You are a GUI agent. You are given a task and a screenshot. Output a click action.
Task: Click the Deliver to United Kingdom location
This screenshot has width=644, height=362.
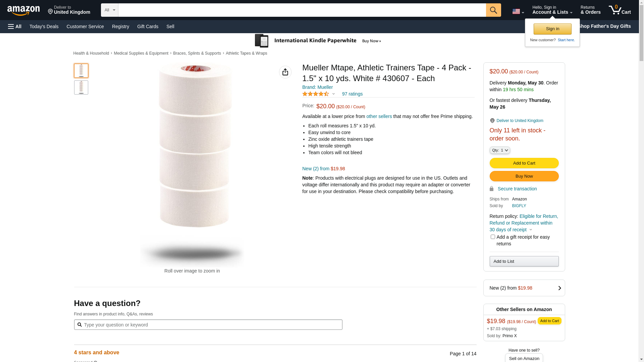click(69, 10)
